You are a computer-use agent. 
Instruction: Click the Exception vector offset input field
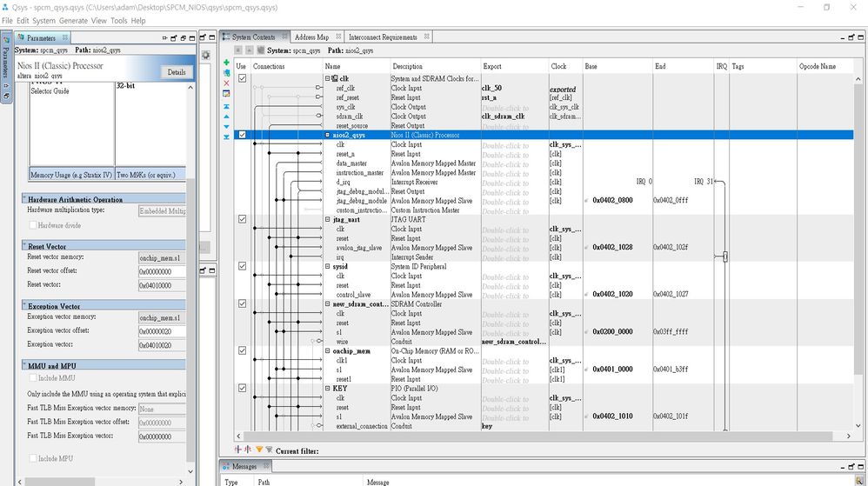pos(161,331)
